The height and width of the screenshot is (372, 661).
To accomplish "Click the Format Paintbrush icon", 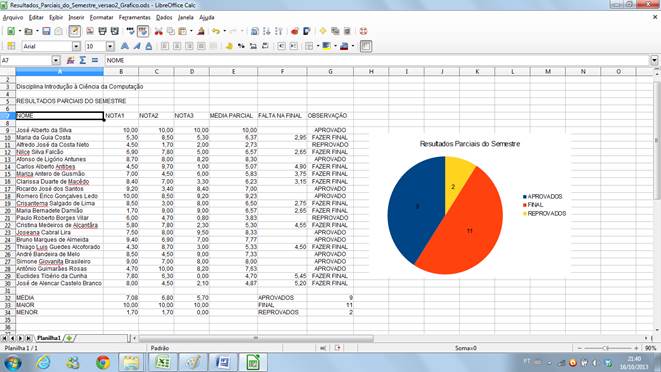I will click(x=201, y=31).
